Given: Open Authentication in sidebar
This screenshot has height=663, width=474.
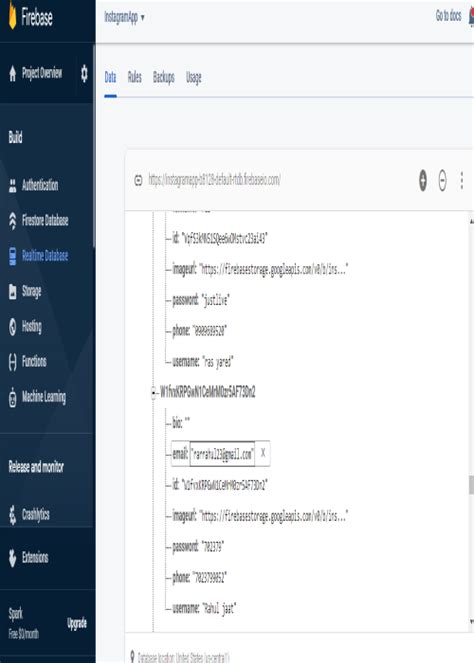Looking at the screenshot, I should pos(40,185).
